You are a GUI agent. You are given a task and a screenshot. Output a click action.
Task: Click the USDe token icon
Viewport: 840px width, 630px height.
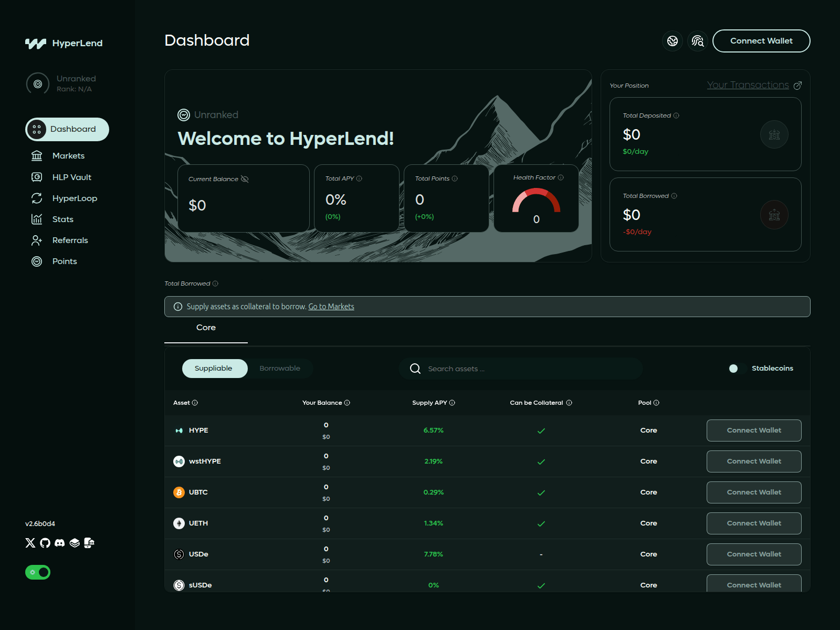[x=179, y=554]
